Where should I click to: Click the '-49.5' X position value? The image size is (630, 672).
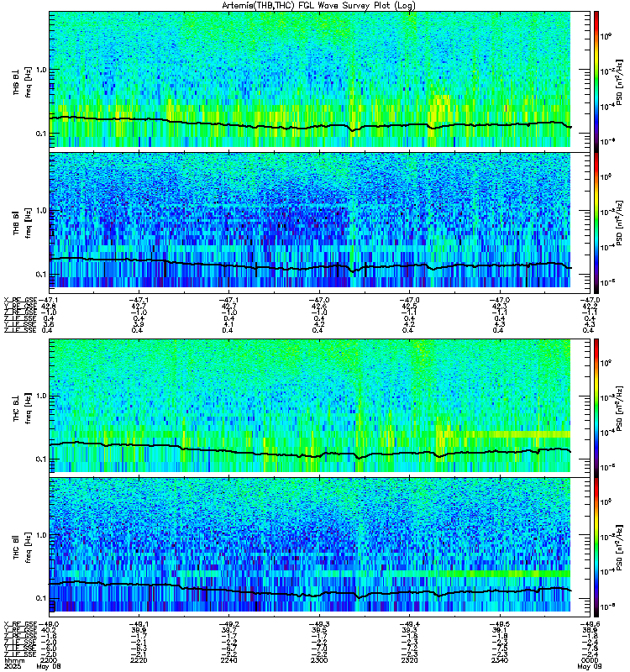click(500, 624)
